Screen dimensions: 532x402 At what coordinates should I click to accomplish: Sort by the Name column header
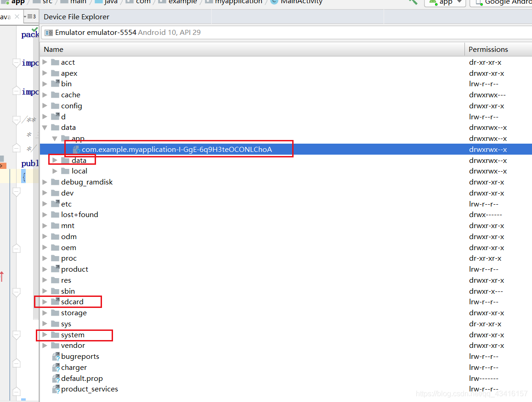click(252, 50)
